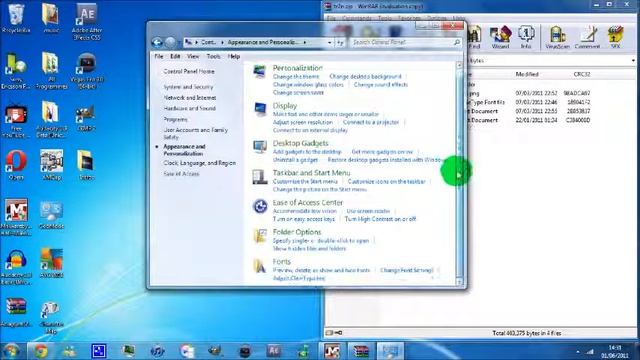The width and height of the screenshot is (640, 360).
Task: Click the Wizard button in WinRAR toolbar
Action: pos(500,37)
